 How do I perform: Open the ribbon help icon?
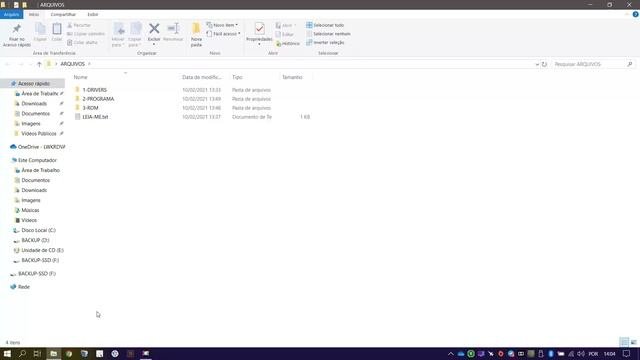(636, 14)
